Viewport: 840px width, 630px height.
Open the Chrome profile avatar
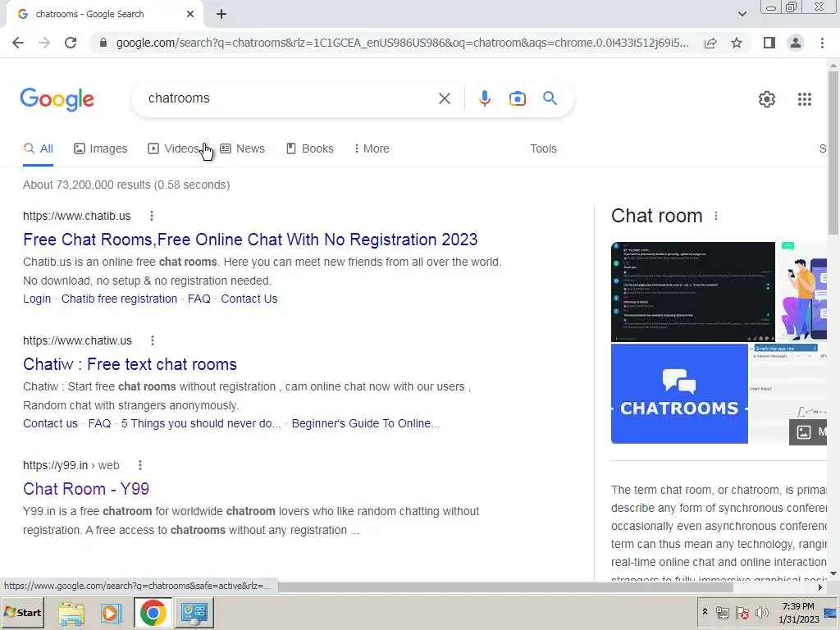pyautogui.click(x=796, y=43)
